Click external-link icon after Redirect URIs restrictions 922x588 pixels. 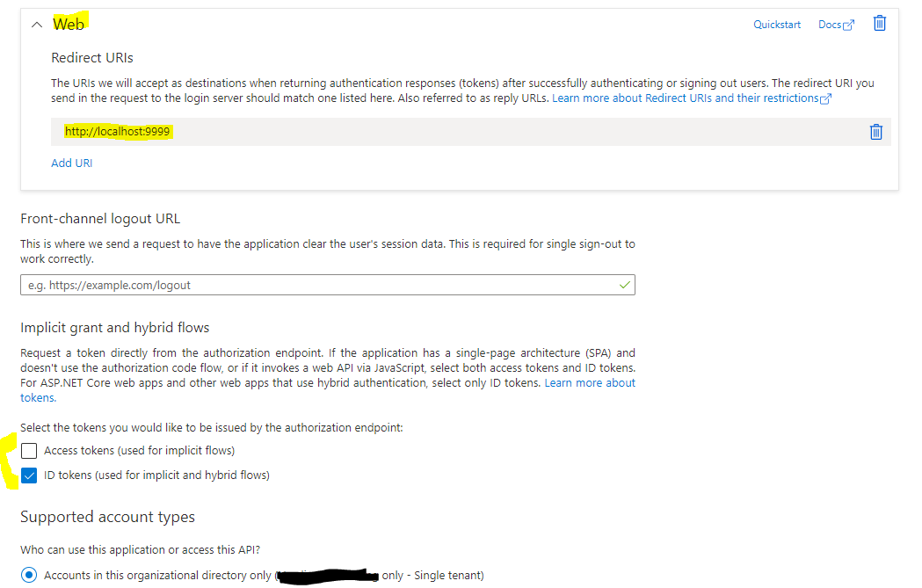(x=825, y=99)
